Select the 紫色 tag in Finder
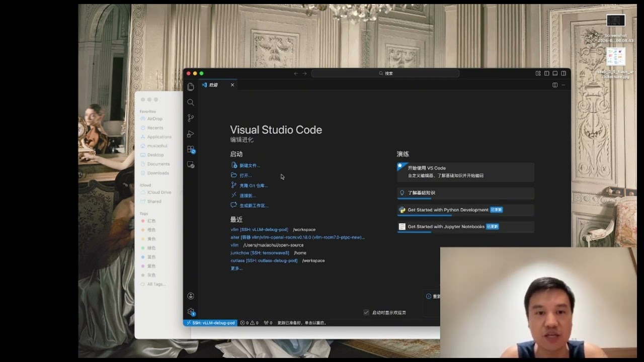Viewport: 644px width, 362px height. (x=151, y=266)
